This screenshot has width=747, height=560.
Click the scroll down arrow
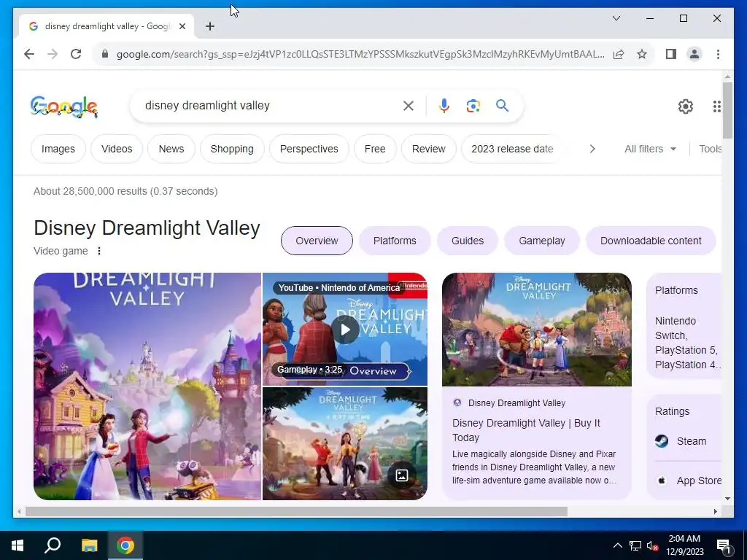(727, 499)
